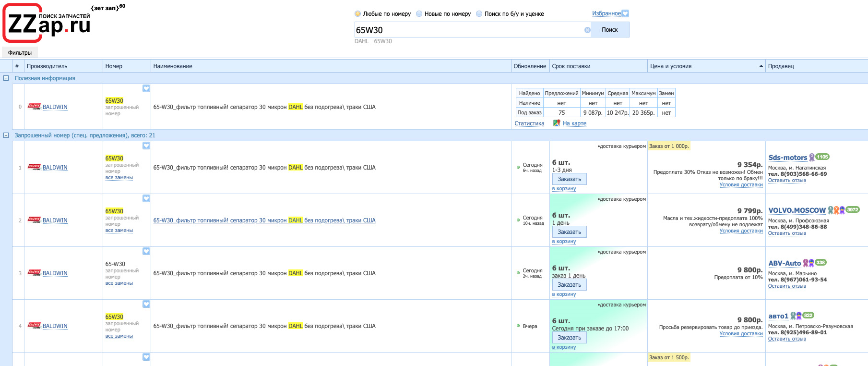
Task: Click favorite heart icon for ABV-Auto offer row
Action: pos(146,251)
